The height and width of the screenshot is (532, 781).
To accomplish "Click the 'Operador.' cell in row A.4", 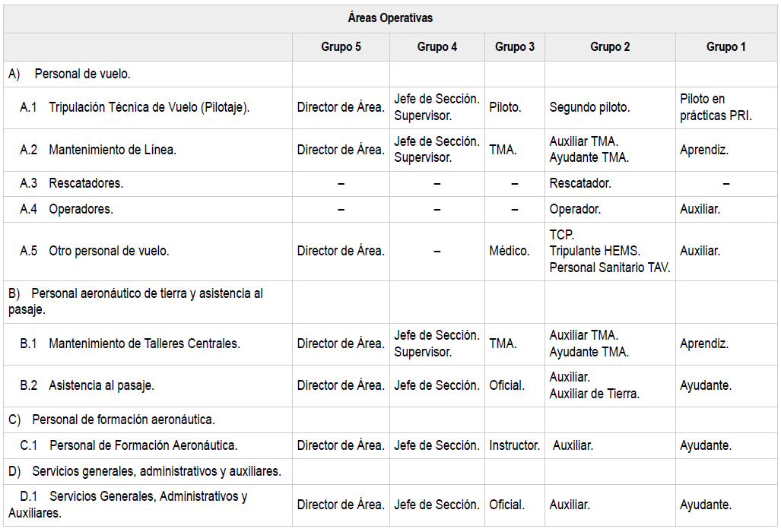I will (575, 210).
